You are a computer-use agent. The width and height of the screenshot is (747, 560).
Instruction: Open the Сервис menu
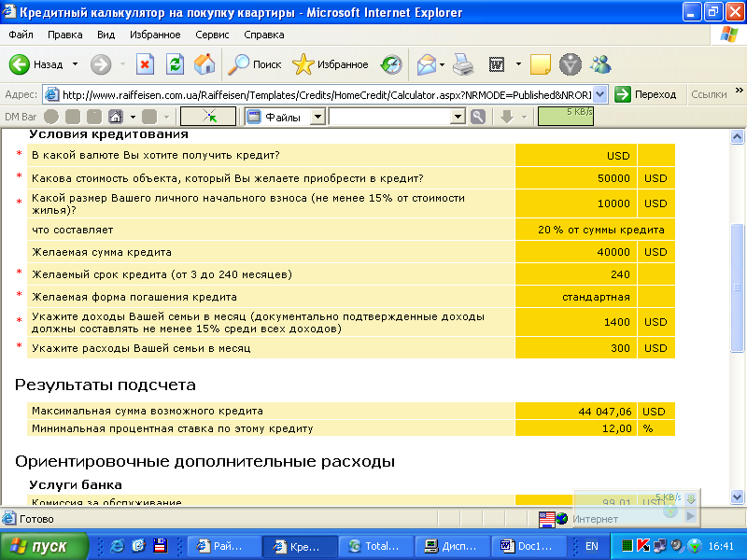click(212, 35)
